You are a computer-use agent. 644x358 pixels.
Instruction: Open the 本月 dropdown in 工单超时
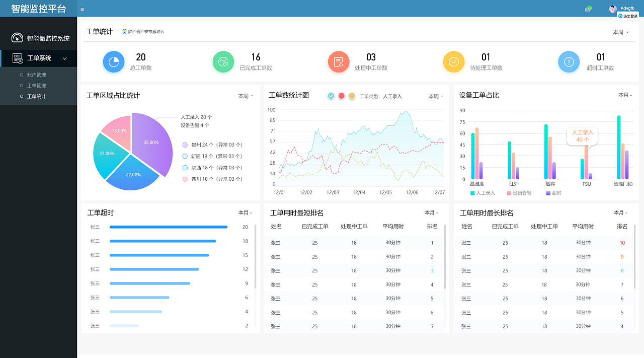(246, 213)
